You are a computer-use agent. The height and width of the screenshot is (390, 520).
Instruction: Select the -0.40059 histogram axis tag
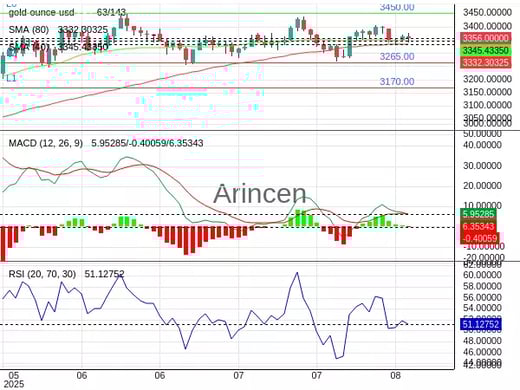point(479,238)
